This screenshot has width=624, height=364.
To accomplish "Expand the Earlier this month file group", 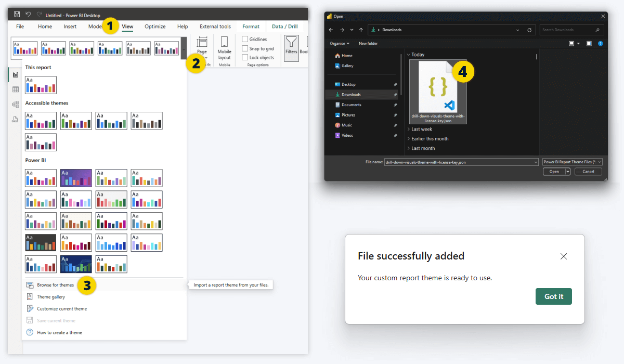I will 409,139.
